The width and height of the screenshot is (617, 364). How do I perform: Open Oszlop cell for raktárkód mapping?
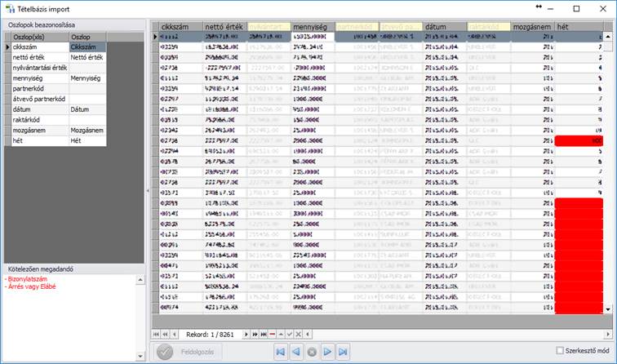tap(87, 119)
